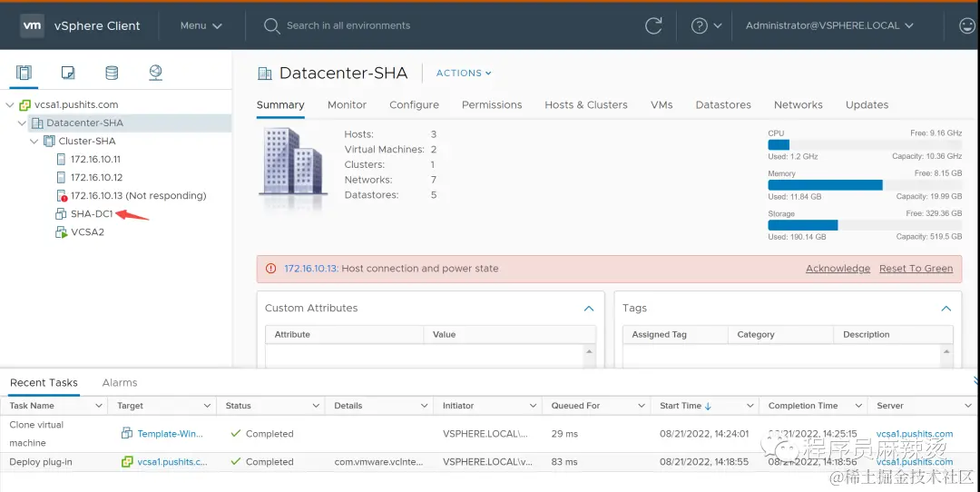Click host icon for 172.16.10.11

[x=61, y=160]
